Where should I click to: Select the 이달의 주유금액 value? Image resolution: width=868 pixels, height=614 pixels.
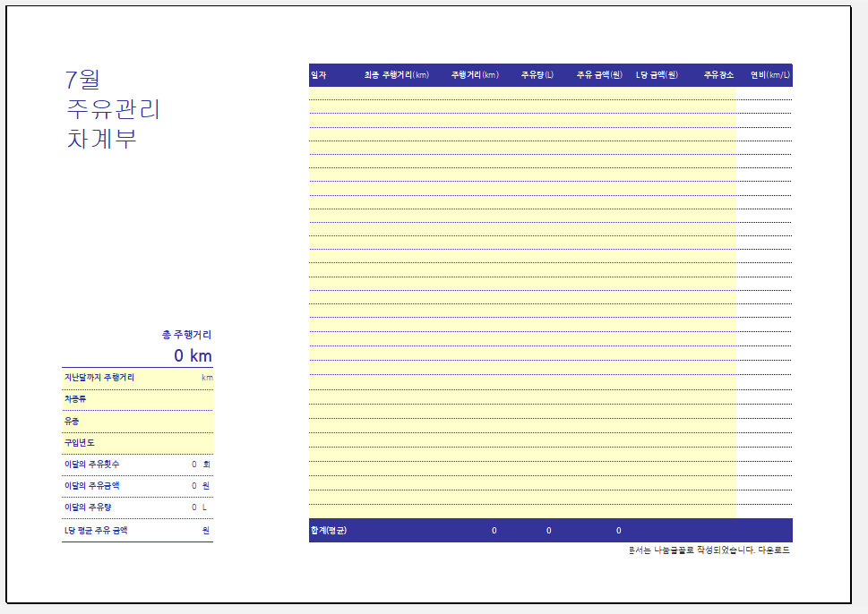coord(193,486)
